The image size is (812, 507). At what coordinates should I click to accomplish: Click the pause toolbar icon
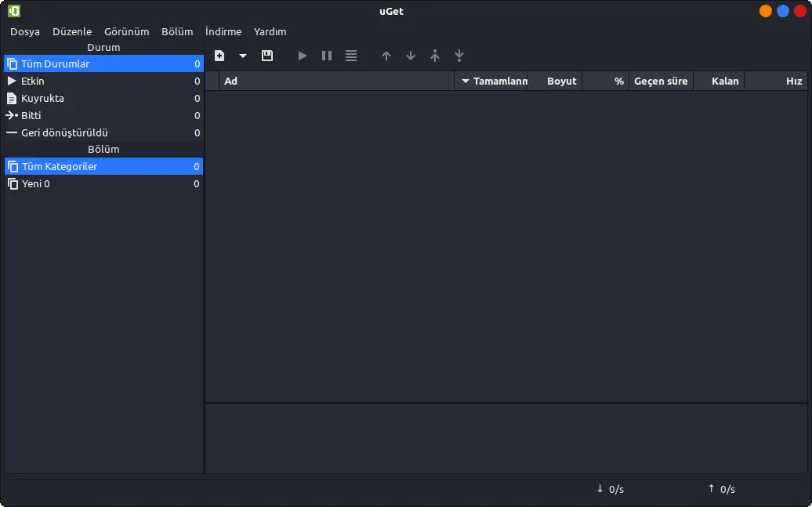(x=327, y=56)
